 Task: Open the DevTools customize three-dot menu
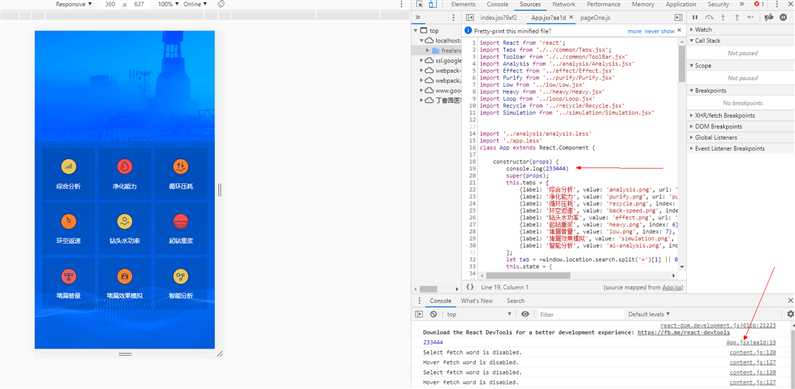coord(777,4)
